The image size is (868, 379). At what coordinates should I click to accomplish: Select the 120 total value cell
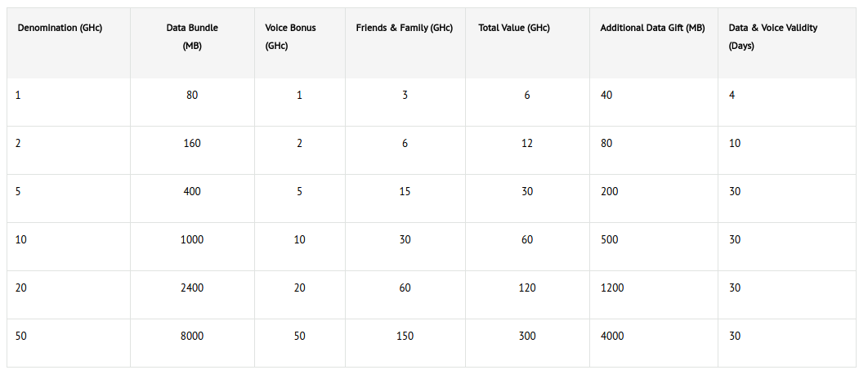point(527,288)
